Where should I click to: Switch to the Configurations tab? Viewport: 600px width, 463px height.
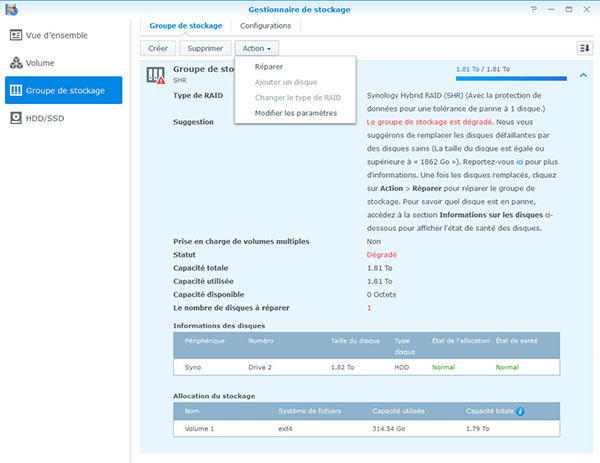[266, 26]
